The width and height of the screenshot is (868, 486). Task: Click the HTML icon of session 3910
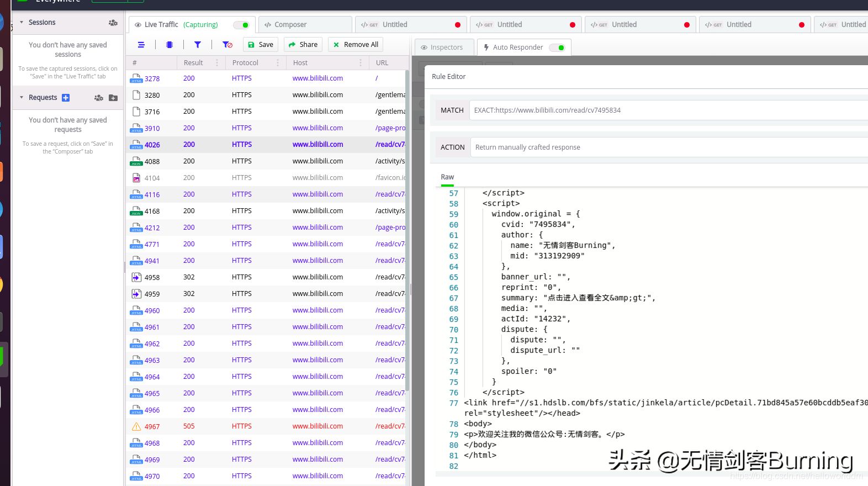(136, 128)
